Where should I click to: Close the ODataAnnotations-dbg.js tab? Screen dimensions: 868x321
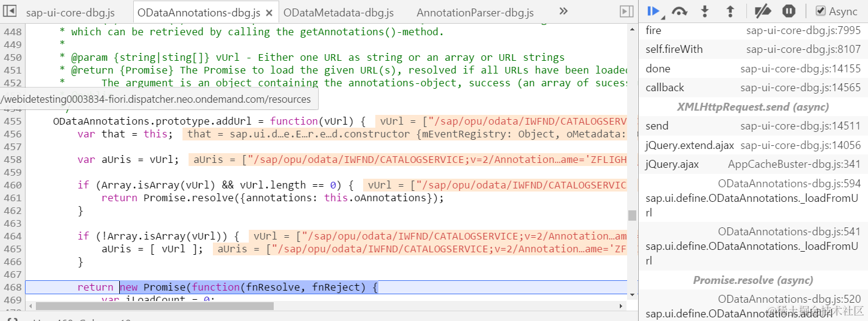(x=270, y=12)
